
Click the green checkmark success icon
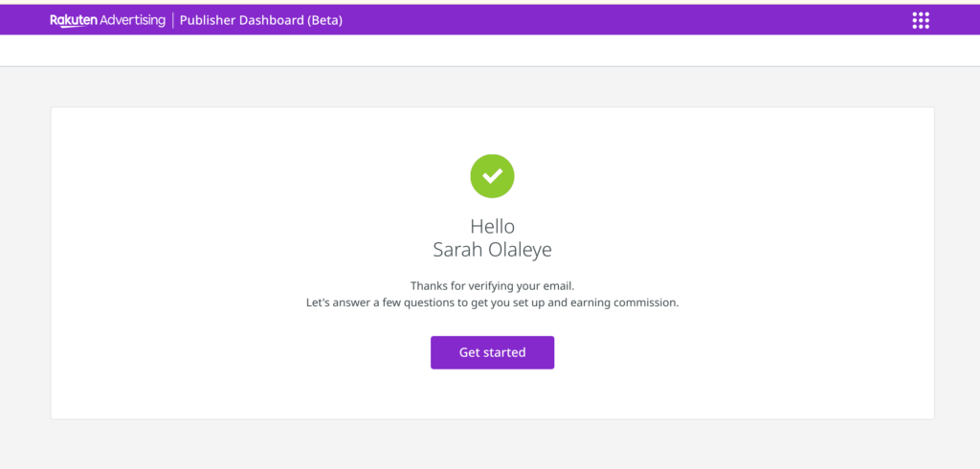(x=492, y=176)
